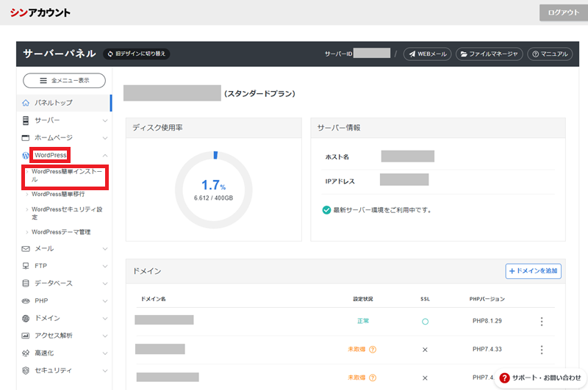588x390 pixels.
Task: Click the disk usage 1.7% donut chart
Action: (214, 189)
